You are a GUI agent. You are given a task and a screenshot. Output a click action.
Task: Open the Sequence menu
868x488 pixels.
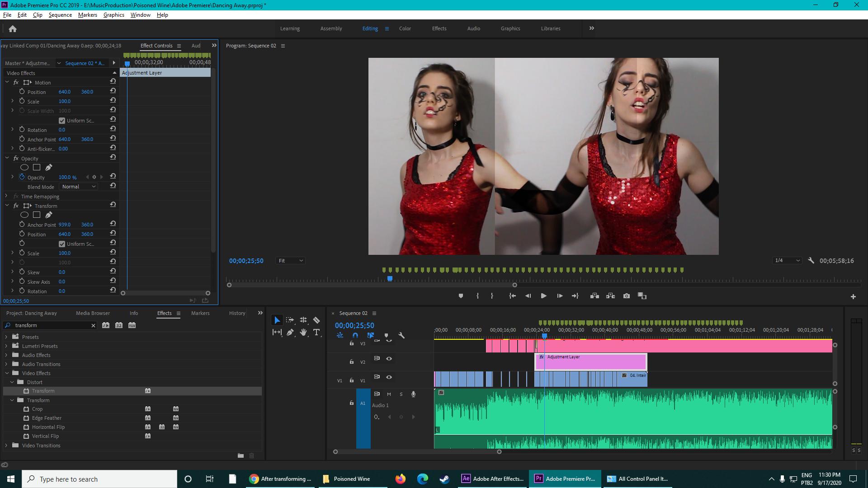(60, 15)
